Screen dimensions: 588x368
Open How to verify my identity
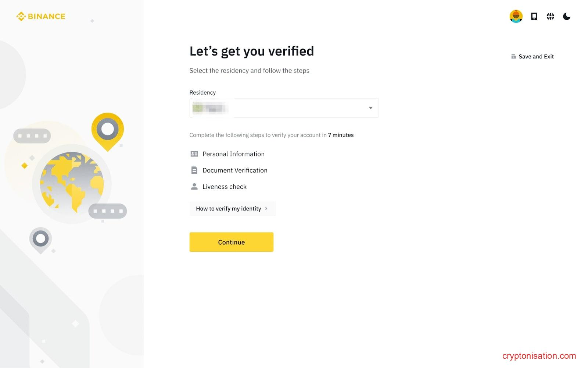tap(228, 209)
